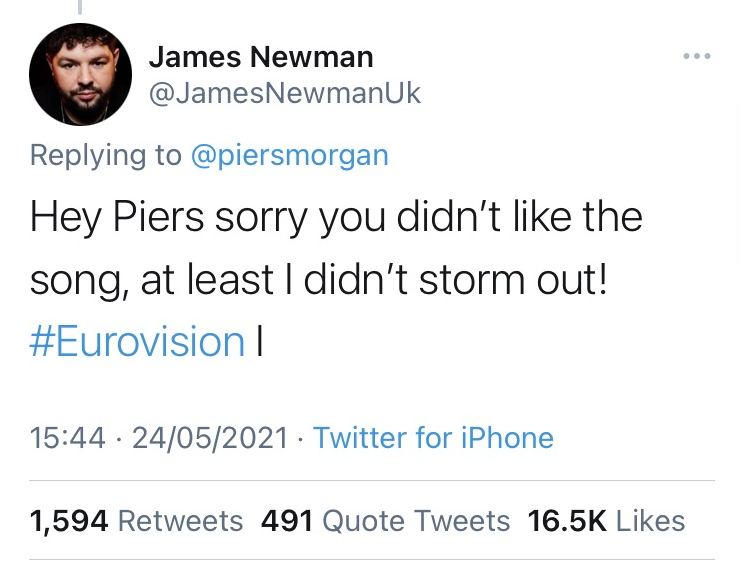Image resolution: width=744 pixels, height=570 pixels.
Task: Click the word 'song,' in the tweet
Action: pyautogui.click(x=79, y=281)
